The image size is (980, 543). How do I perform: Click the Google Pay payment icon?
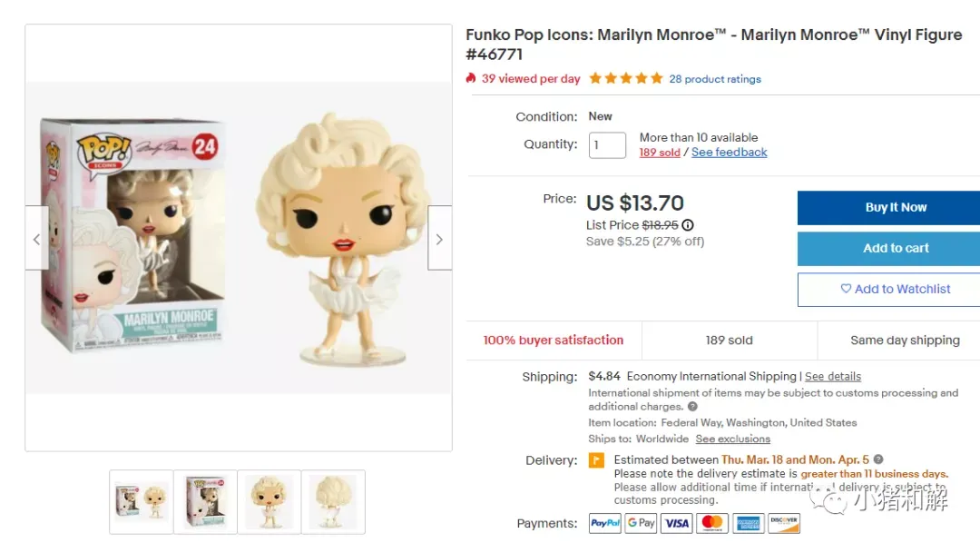[x=641, y=523]
